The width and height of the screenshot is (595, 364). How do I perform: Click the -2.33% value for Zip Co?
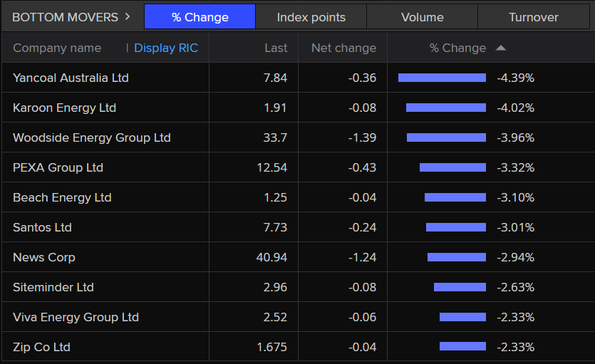516,348
